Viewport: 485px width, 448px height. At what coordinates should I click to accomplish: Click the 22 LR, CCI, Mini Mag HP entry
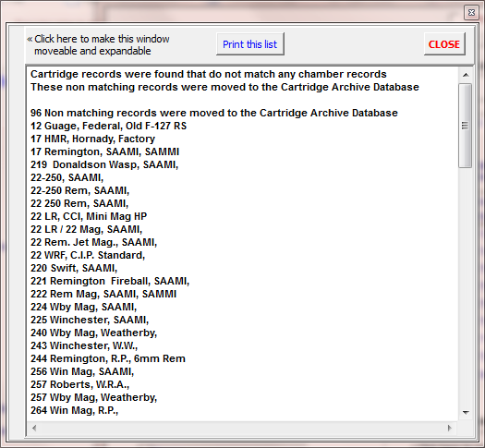point(89,216)
